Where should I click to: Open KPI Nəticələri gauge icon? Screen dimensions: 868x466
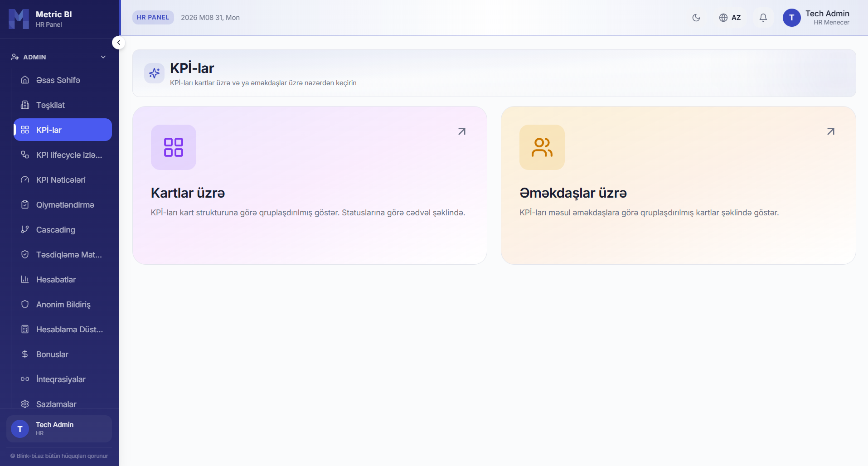pyautogui.click(x=25, y=180)
